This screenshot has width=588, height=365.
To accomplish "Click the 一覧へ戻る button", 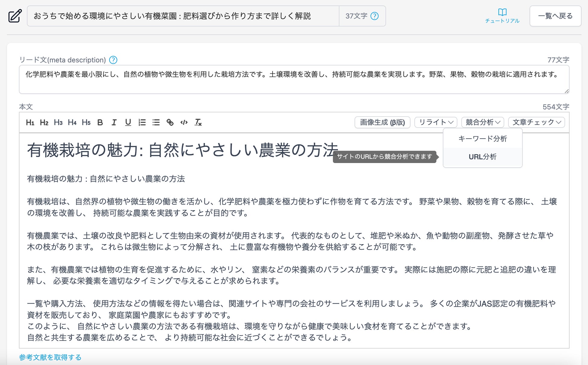I will point(555,16).
